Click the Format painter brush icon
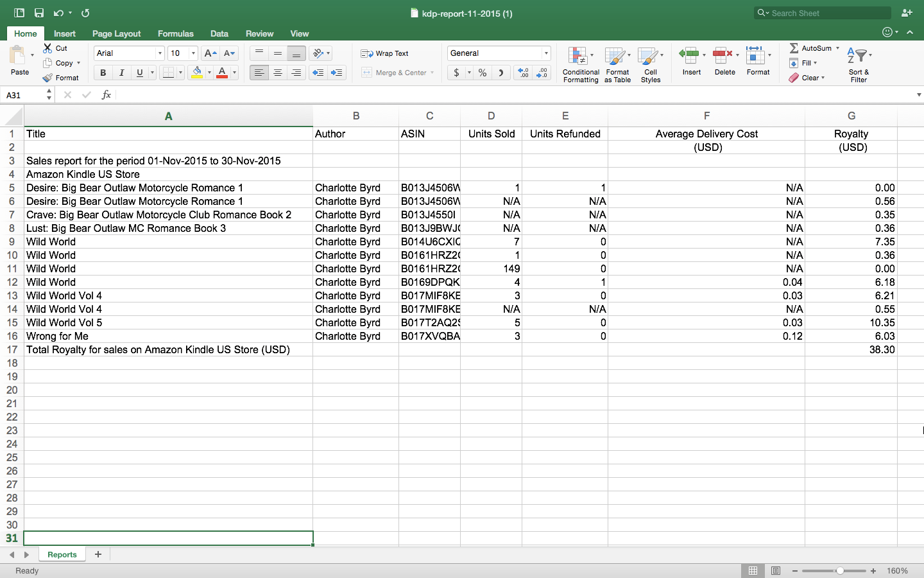 point(47,78)
